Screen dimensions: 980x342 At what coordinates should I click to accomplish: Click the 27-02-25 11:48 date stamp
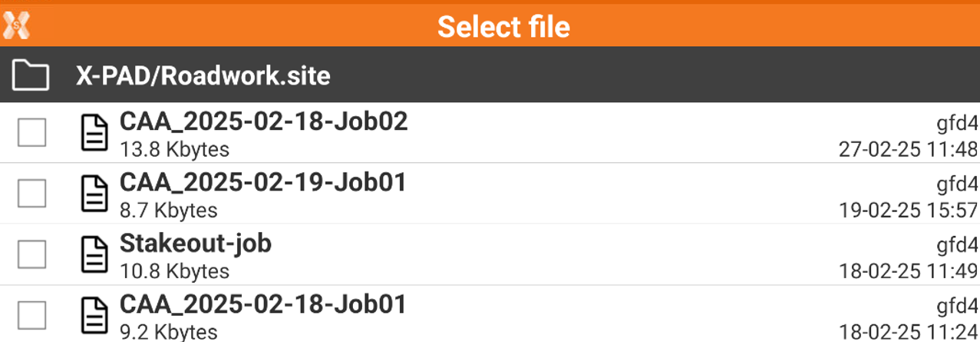[x=908, y=149]
